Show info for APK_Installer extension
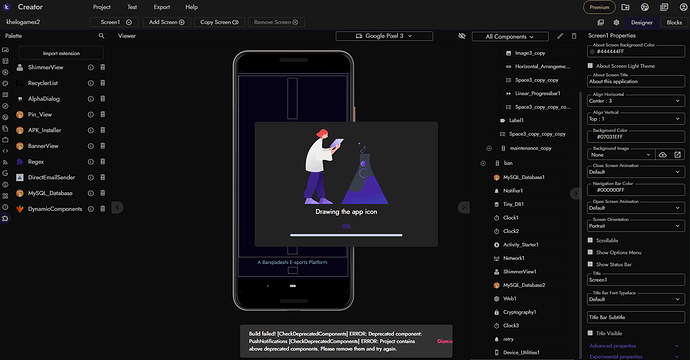Viewport: 690px width, 360px height. tap(90, 130)
